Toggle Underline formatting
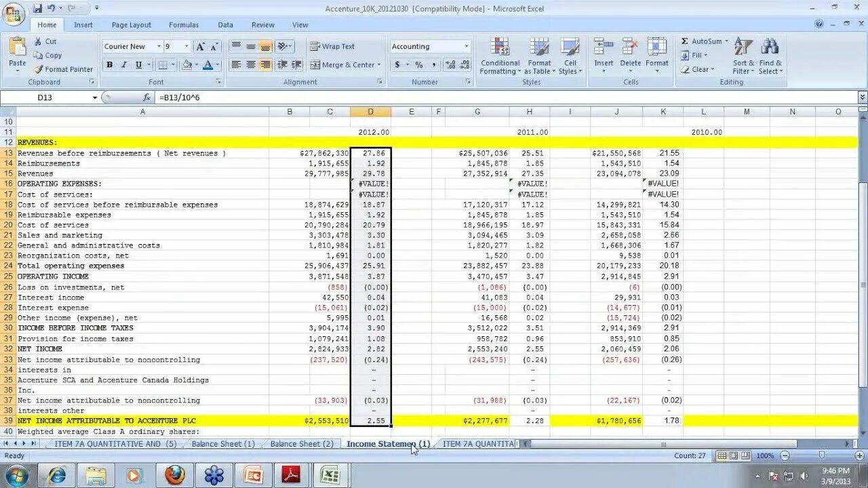Screen dimensions: 868x488 pyautogui.click(x=138, y=65)
